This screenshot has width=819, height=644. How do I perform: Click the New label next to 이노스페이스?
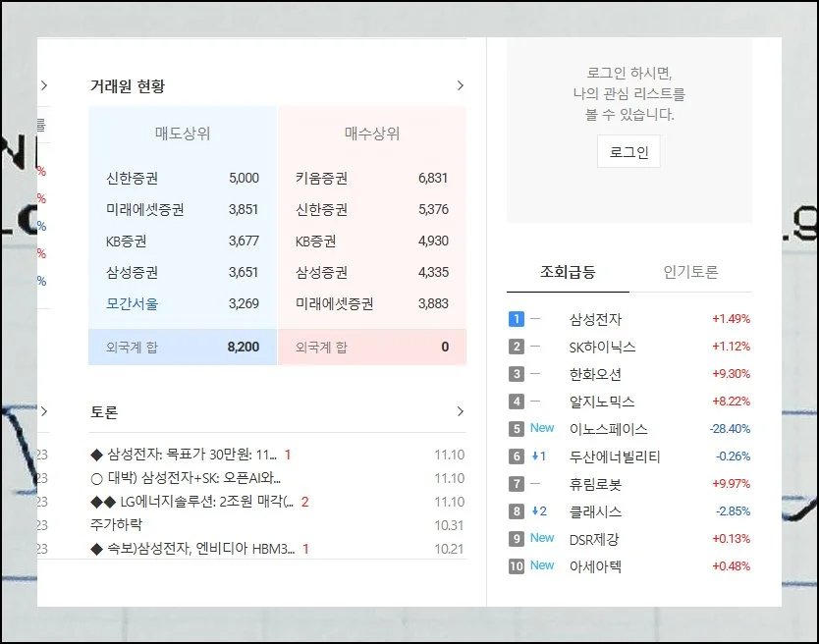coord(542,428)
